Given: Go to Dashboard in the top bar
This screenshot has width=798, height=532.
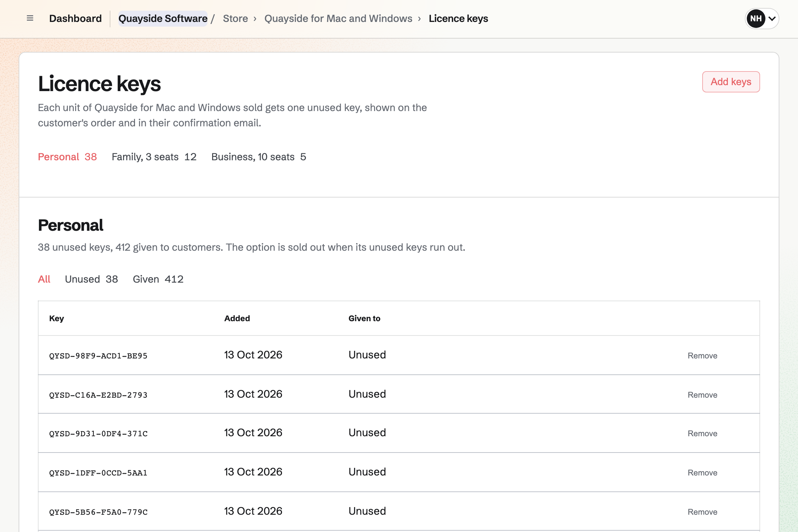Looking at the screenshot, I should (75, 18).
